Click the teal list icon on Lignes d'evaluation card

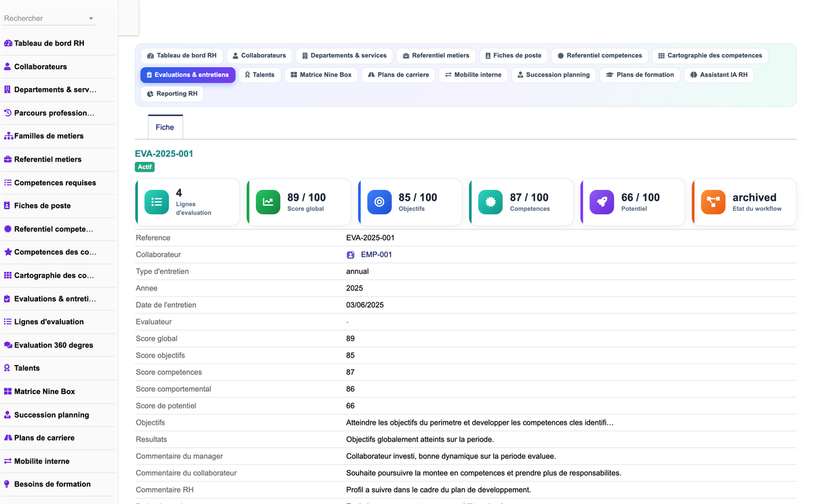pos(157,202)
